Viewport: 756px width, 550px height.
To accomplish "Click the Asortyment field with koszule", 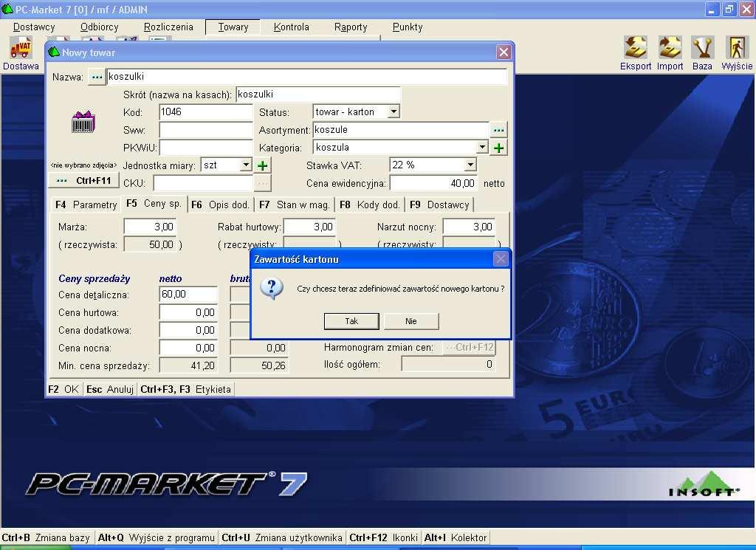I will tap(401, 130).
